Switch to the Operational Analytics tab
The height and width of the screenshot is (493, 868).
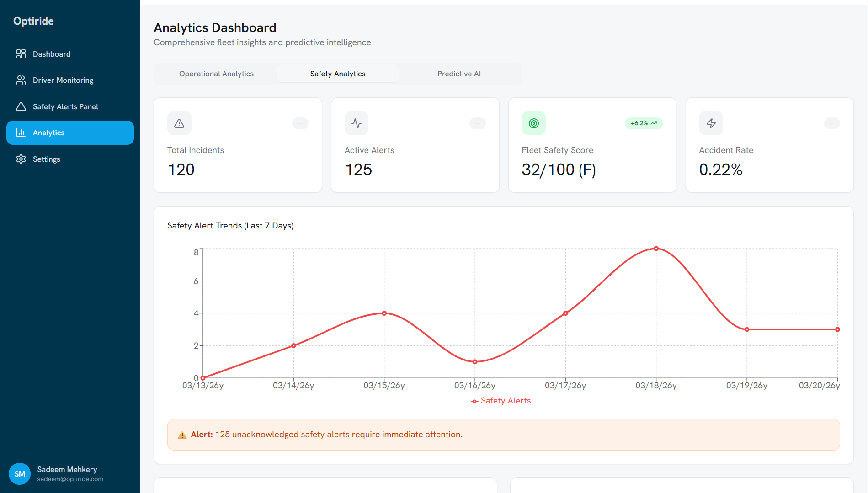pyautogui.click(x=216, y=74)
